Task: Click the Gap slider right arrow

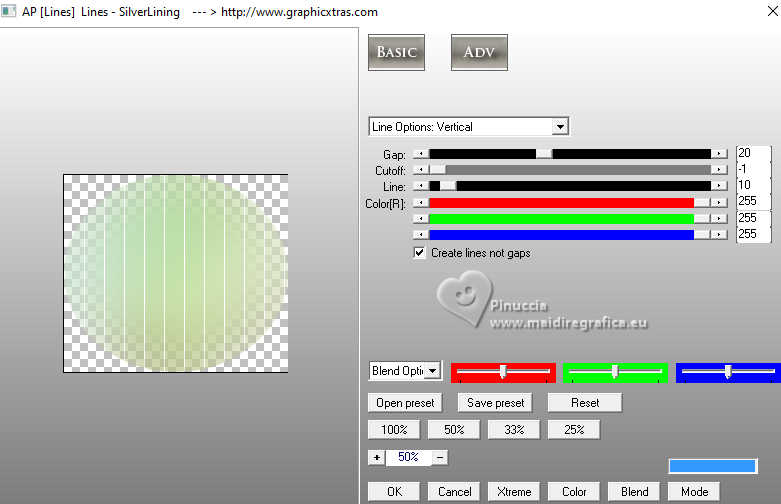Action: pos(719,154)
